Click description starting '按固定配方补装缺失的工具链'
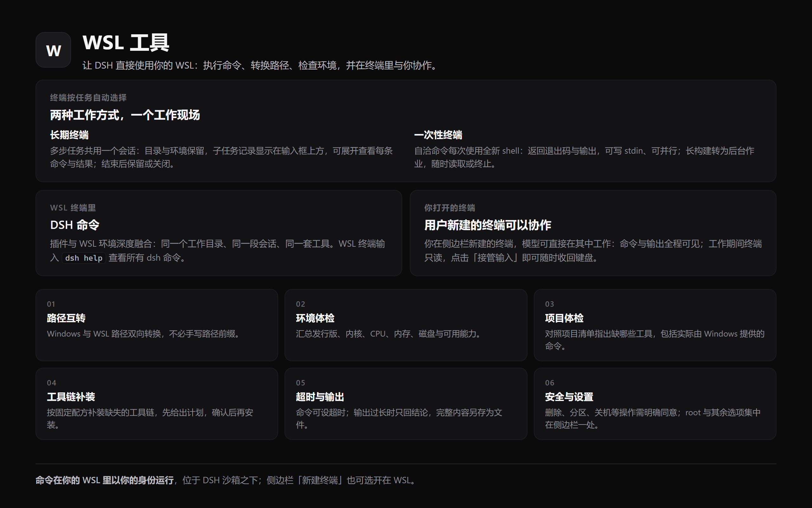Screen dimensions: 812x508 tap(150, 419)
